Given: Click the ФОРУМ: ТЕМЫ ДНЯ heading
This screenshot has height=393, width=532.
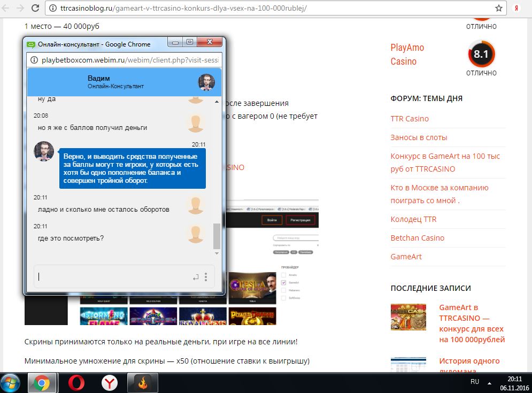Looking at the screenshot, I should 427,98.
